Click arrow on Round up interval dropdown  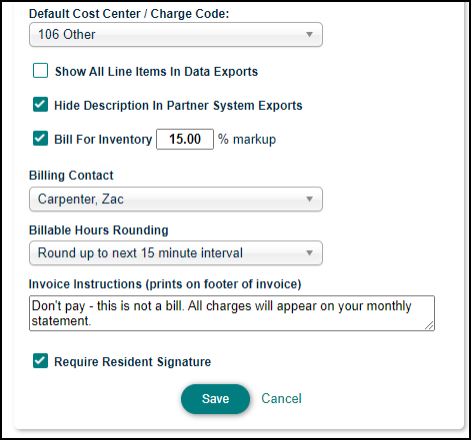pos(309,253)
